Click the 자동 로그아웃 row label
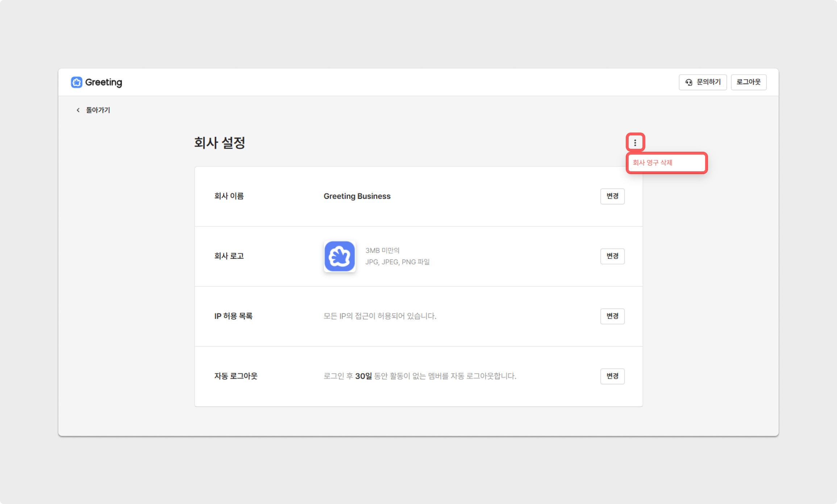 tap(236, 376)
